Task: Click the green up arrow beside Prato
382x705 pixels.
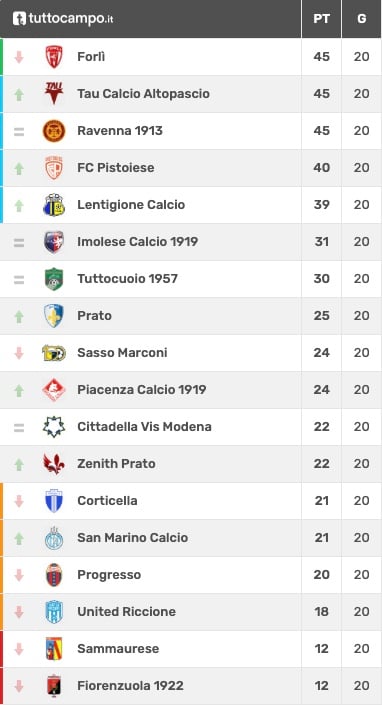Action: pos(18,316)
